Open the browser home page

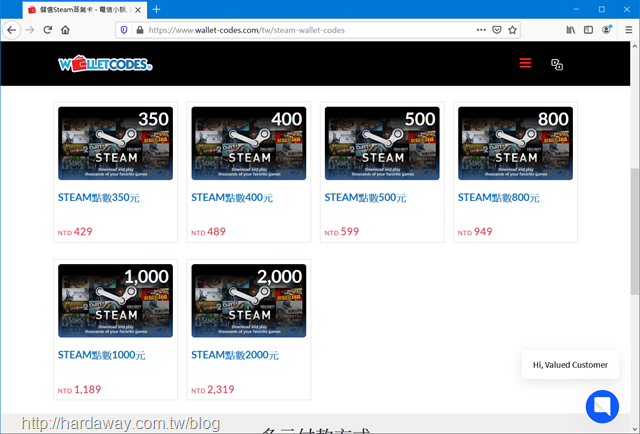[x=65, y=30]
